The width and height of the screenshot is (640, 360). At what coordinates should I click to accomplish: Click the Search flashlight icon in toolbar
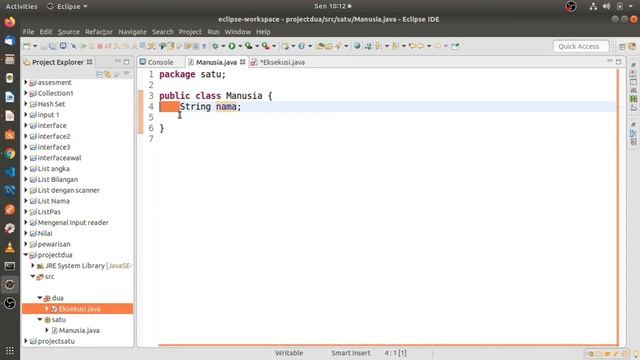338,46
